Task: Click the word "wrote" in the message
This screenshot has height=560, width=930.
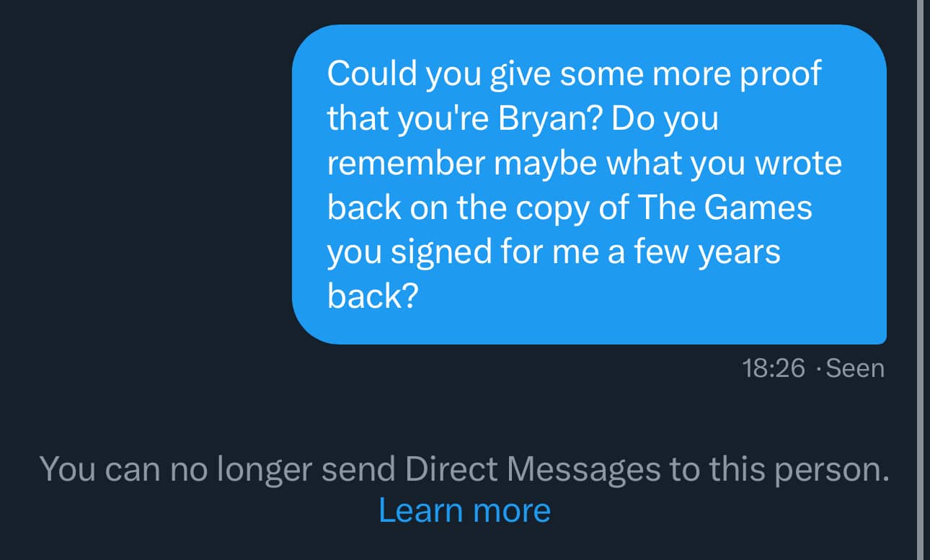Action: (x=798, y=163)
